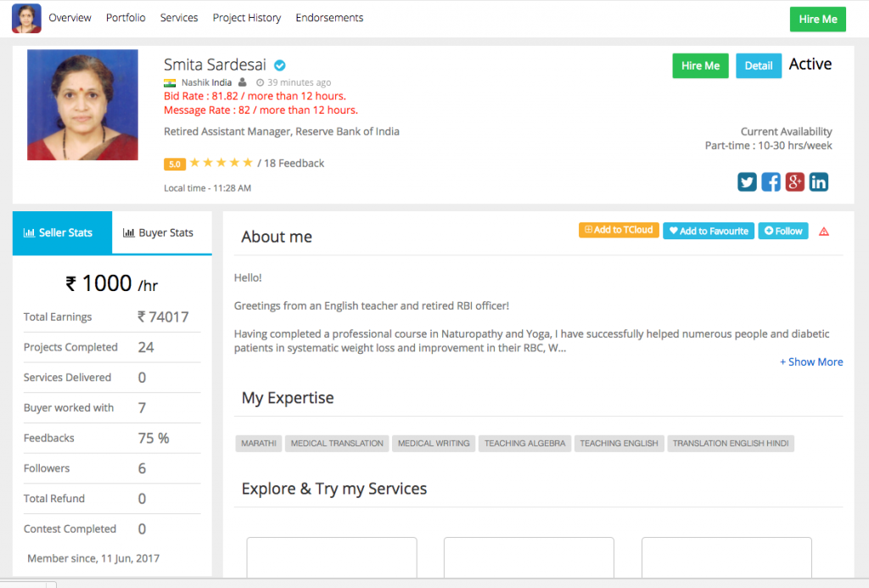869x588 pixels.
Task: Click the red report warning triangle
Action: 824,232
